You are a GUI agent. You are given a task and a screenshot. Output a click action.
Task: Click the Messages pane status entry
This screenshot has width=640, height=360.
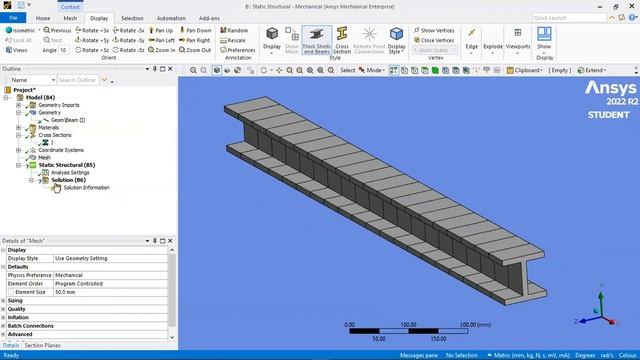[419, 355]
